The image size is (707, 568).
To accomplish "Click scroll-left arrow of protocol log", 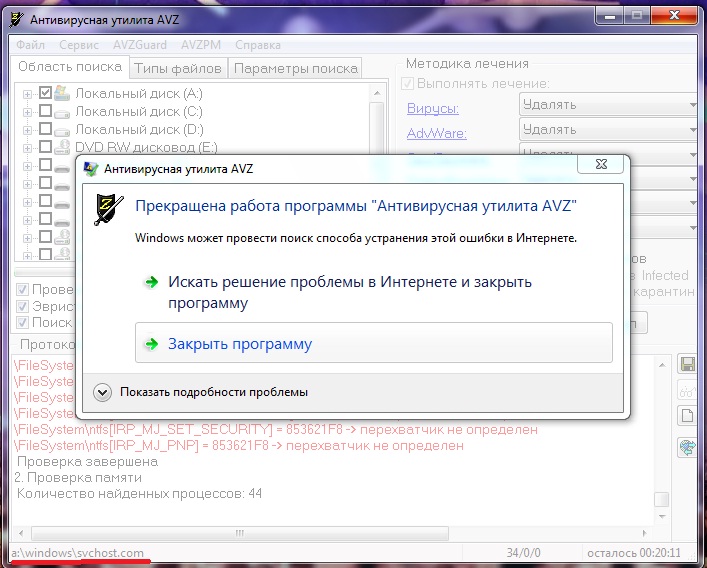I will click(21, 533).
